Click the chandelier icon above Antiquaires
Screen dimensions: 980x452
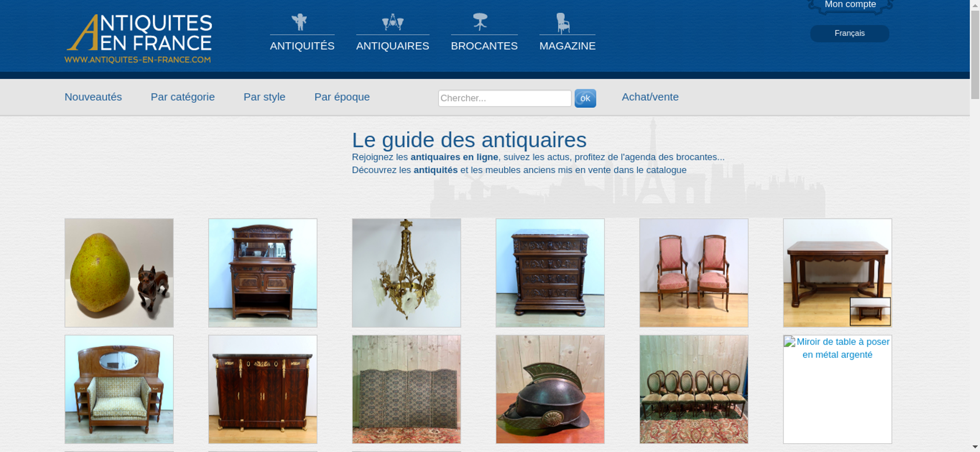[392, 22]
